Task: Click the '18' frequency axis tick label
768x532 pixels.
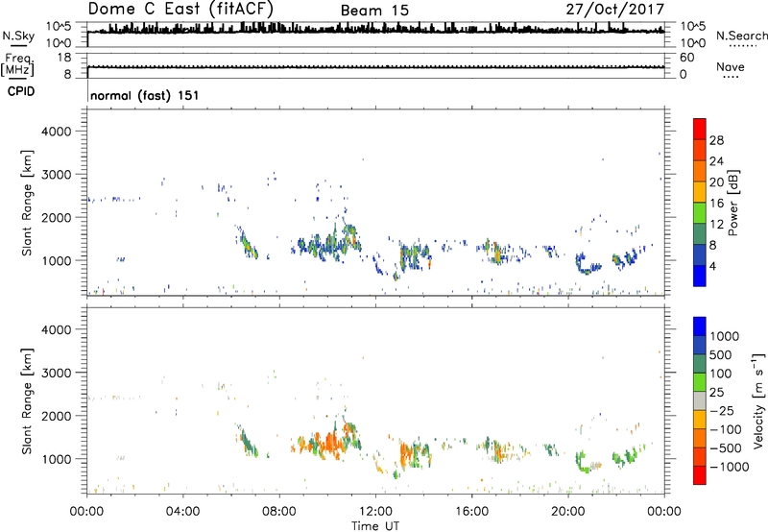Action: tap(64, 58)
